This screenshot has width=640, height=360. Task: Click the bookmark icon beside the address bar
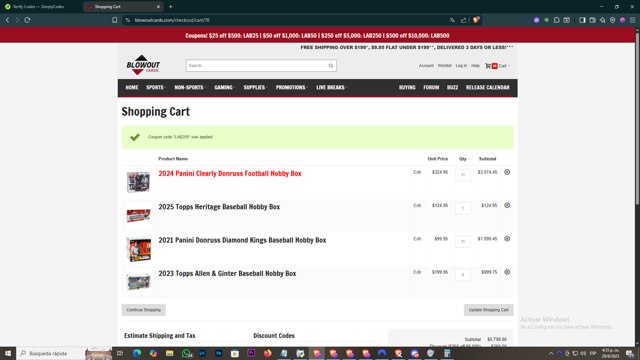[115, 20]
